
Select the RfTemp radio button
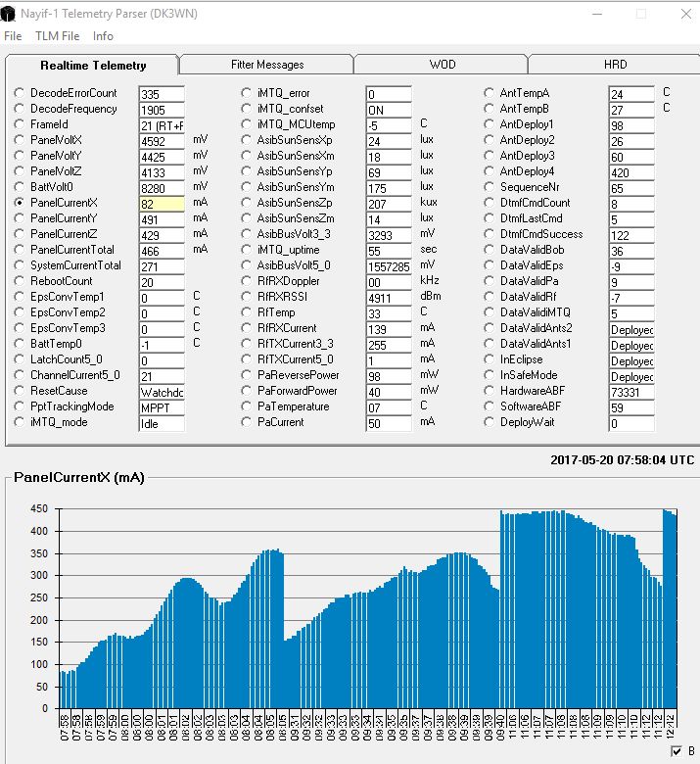pos(247,311)
